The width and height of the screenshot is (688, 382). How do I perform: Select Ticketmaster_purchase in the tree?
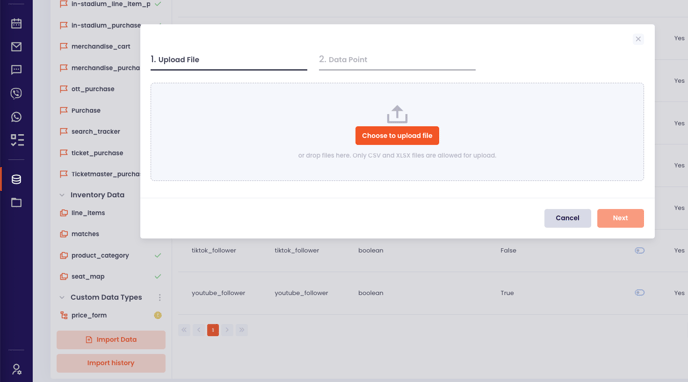point(106,174)
